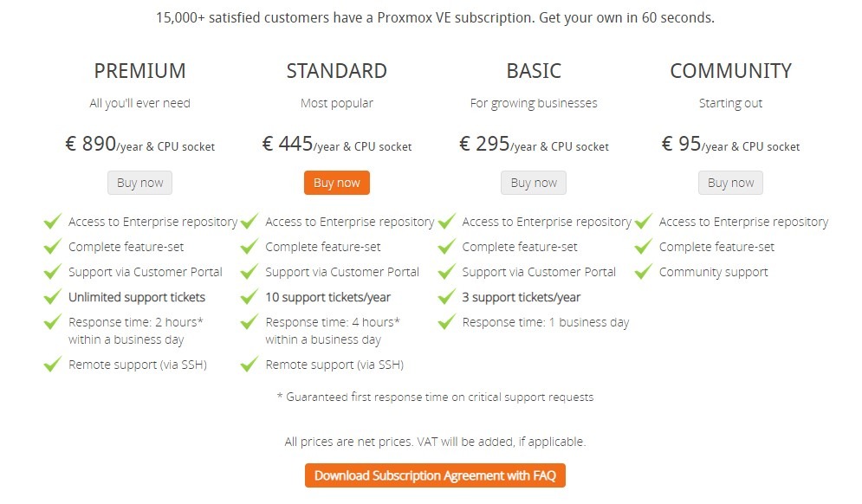Click checkmark by Premium Remote support (via SSH)
862x504 pixels.
(x=53, y=364)
